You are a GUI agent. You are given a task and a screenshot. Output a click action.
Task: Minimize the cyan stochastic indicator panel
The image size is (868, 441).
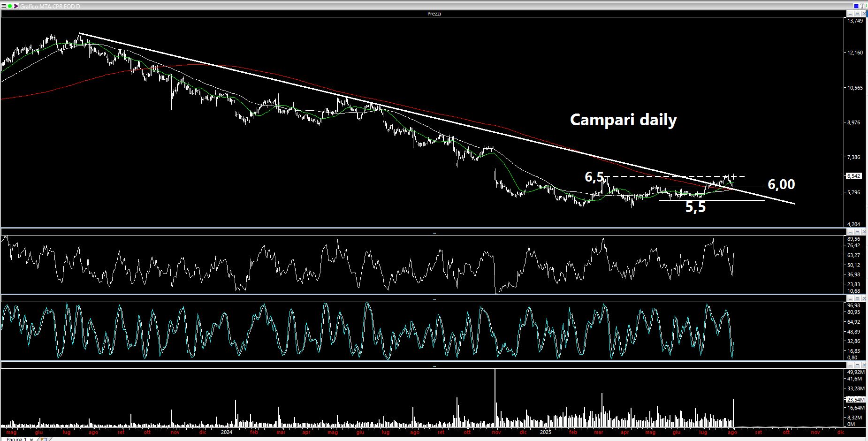(x=850, y=298)
